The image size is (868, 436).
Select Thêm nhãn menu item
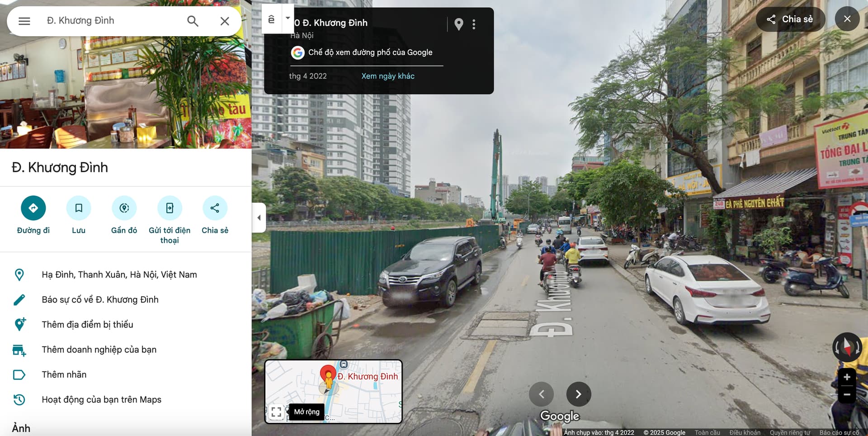point(64,374)
